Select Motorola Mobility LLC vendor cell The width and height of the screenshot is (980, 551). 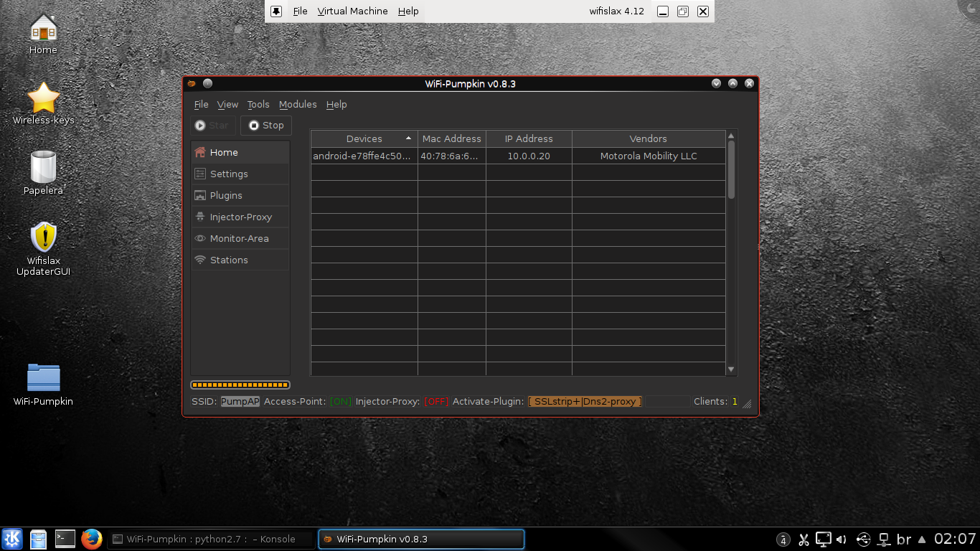[x=649, y=156]
